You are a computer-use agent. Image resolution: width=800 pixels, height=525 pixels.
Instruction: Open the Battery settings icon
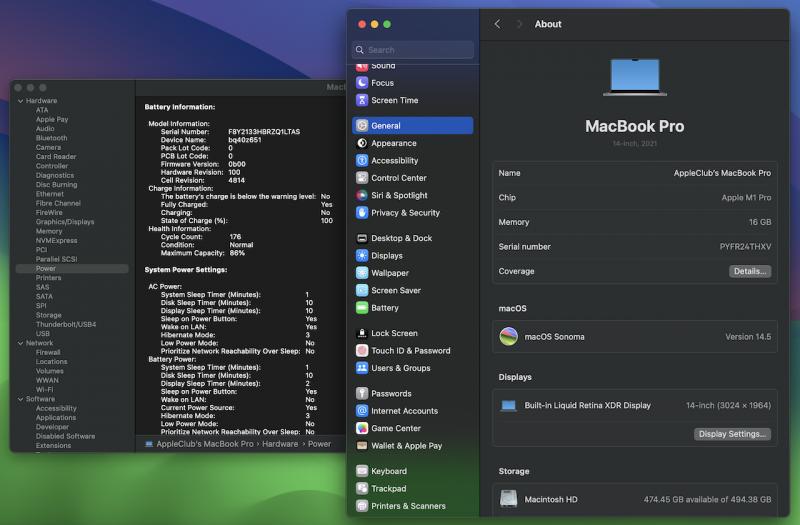point(362,308)
